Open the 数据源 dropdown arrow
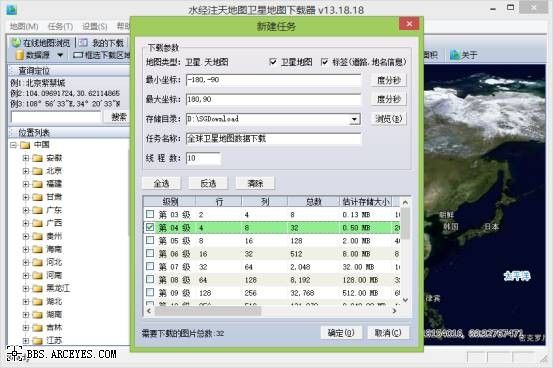 click(x=60, y=55)
